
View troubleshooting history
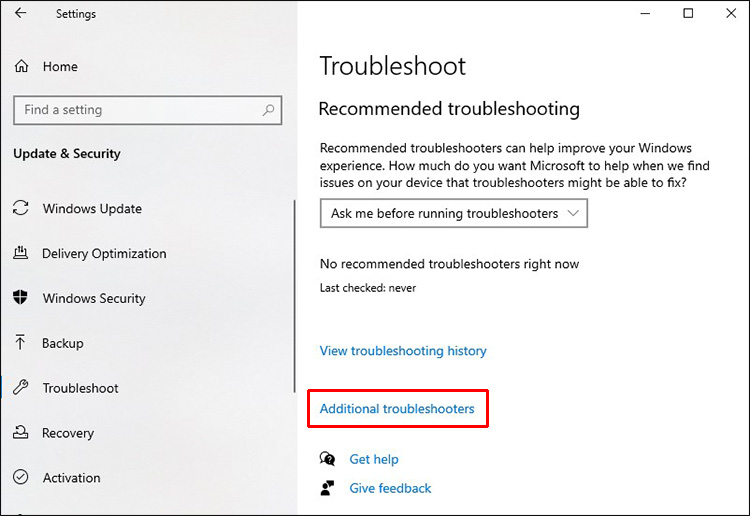[403, 351]
